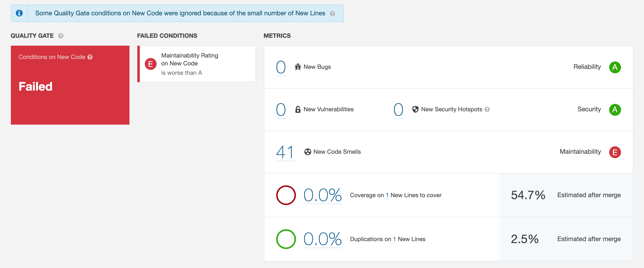644x268 pixels.
Task: Click the red Failed quality gate box
Action: tap(70, 85)
